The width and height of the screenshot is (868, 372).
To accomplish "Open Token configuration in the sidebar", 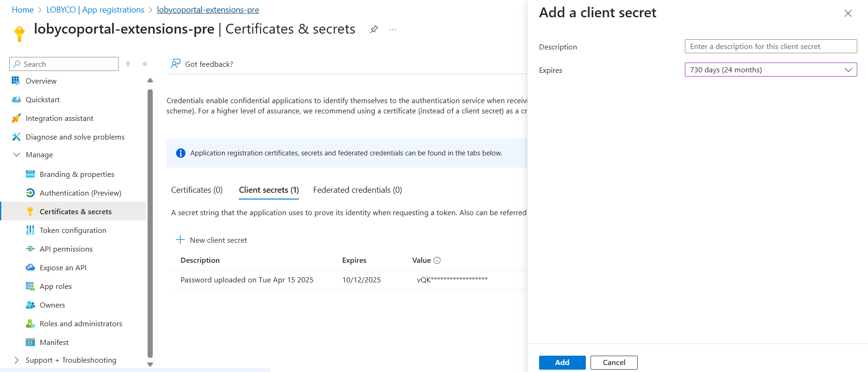I will coord(73,230).
